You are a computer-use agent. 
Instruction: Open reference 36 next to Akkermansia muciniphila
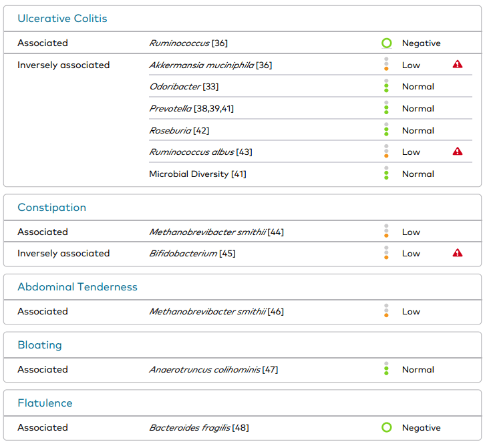(x=264, y=65)
